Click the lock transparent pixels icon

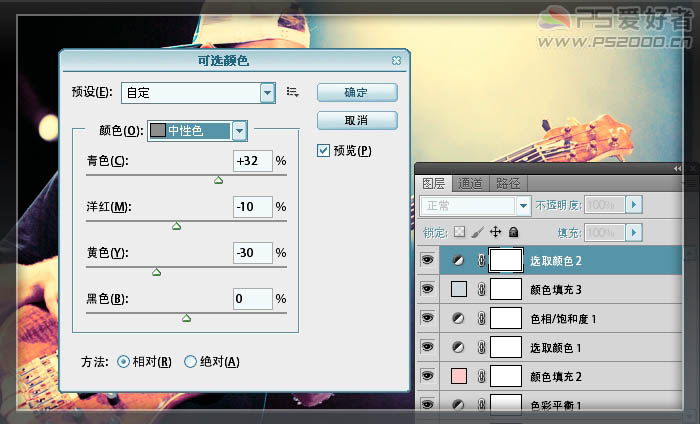point(459,231)
